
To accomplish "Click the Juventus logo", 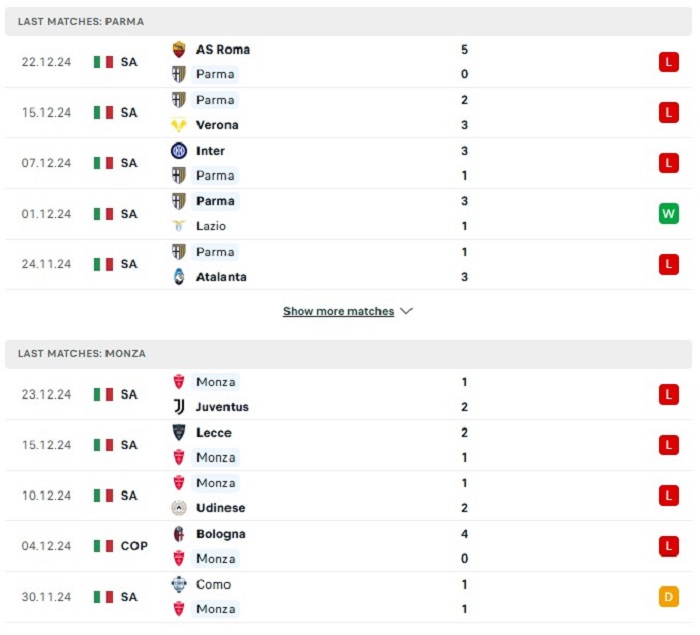I will click(x=179, y=407).
